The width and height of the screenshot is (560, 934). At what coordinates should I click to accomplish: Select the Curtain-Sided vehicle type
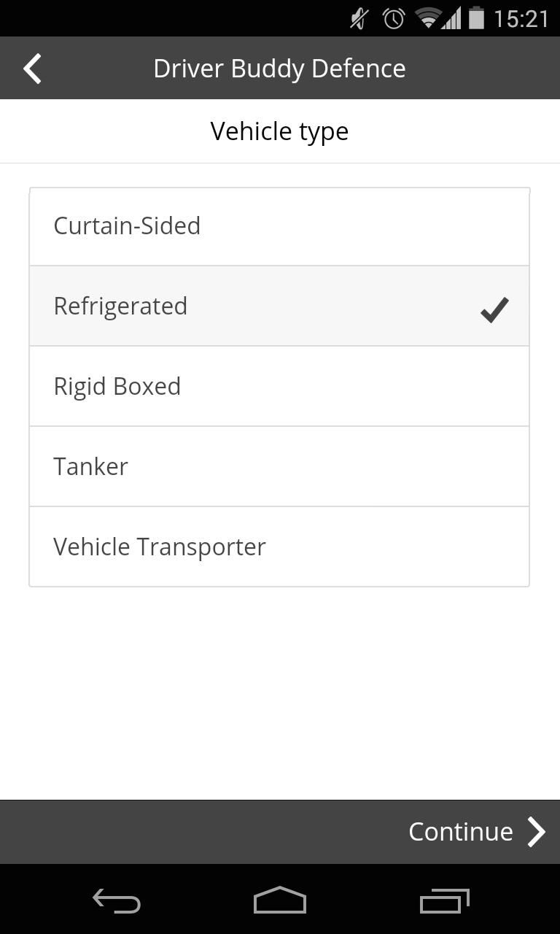pos(279,225)
